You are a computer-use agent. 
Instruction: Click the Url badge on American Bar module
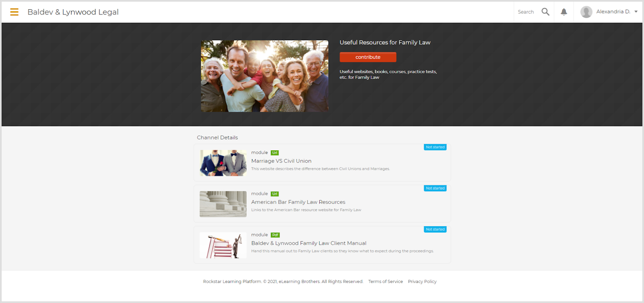[275, 194]
